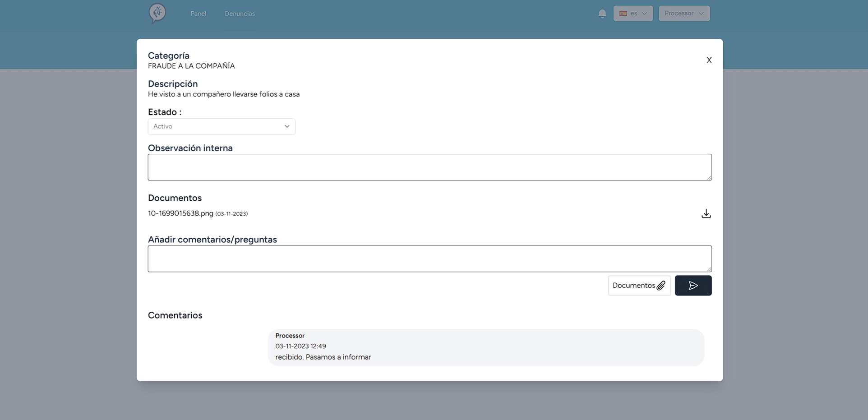
Task: Open the notifications bell
Action: tap(602, 14)
